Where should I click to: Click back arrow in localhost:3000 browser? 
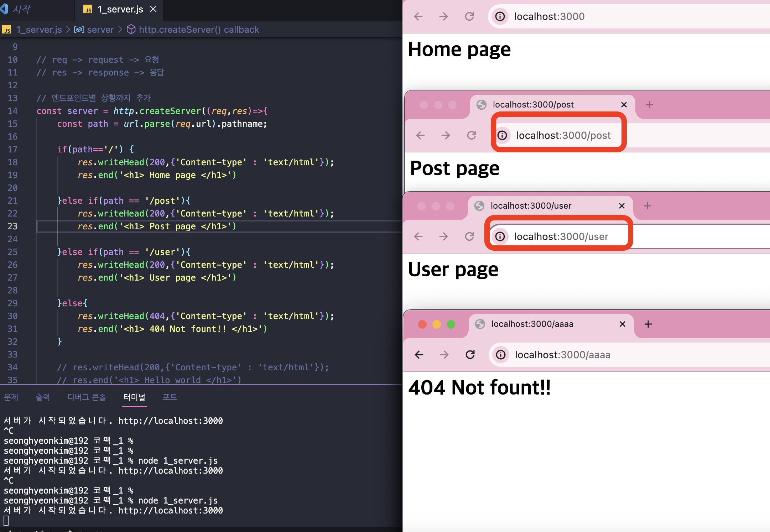[418, 16]
